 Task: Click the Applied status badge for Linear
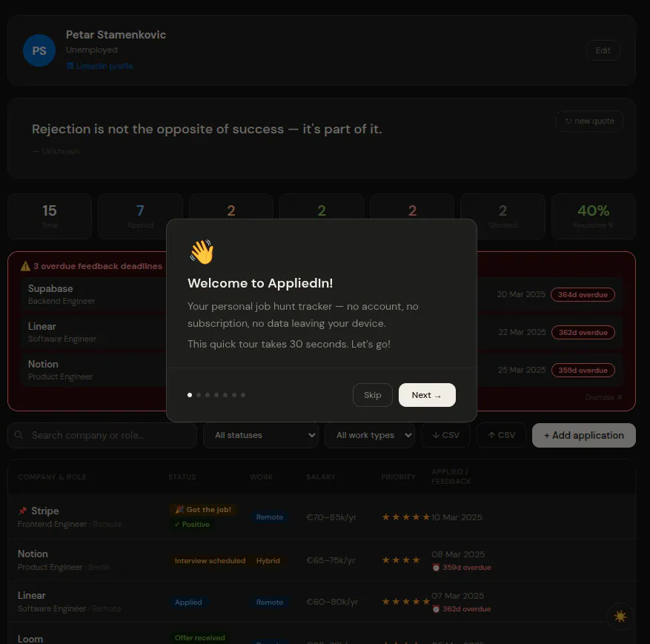click(x=188, y=602)
